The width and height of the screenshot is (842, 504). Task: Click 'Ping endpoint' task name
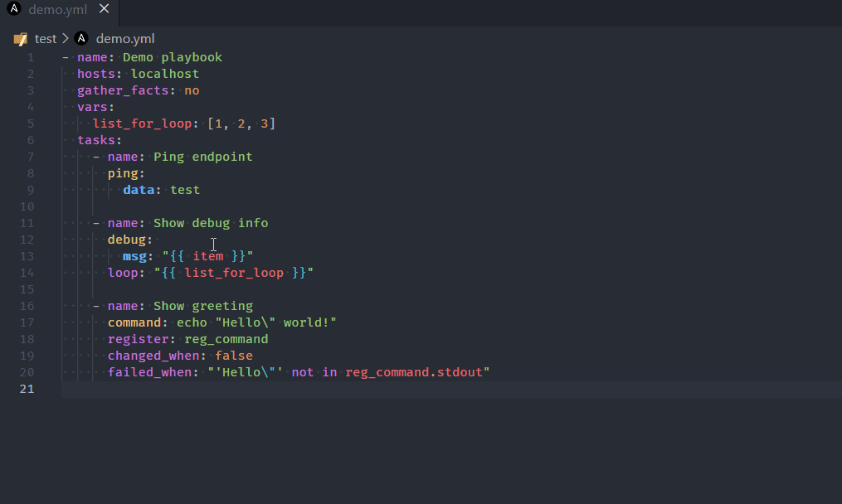(203, 157)
